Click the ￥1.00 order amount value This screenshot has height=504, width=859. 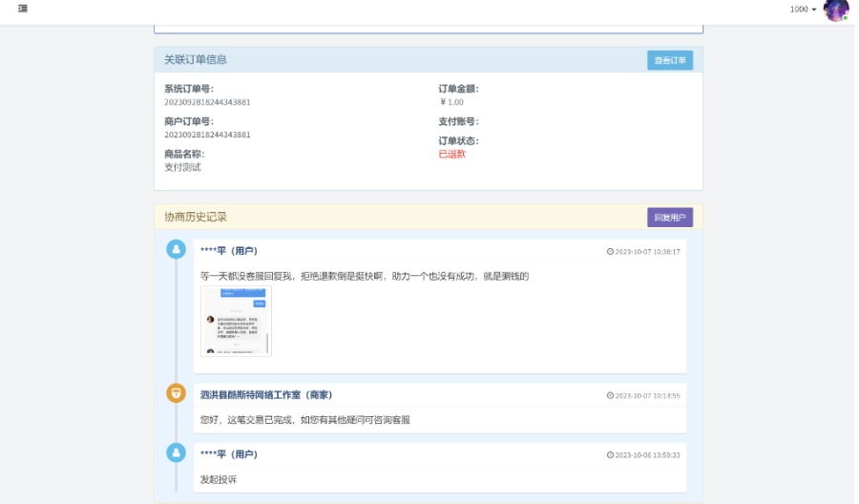click(451, 102)
